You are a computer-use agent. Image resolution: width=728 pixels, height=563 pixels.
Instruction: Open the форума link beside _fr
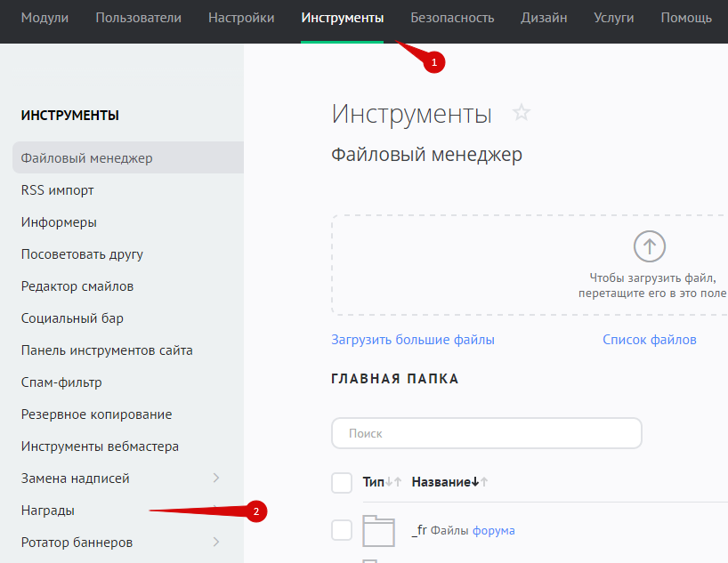point(493,531)
